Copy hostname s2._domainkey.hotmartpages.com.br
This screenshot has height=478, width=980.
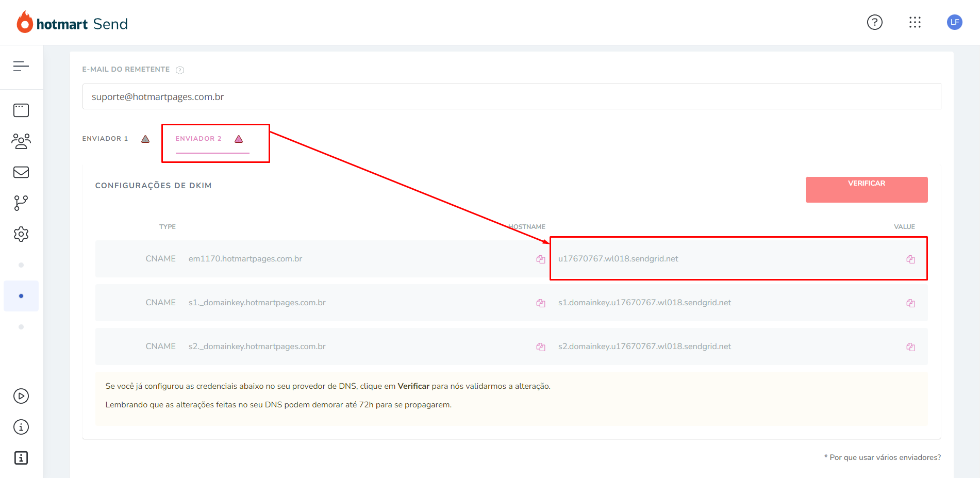click(540, 347)
